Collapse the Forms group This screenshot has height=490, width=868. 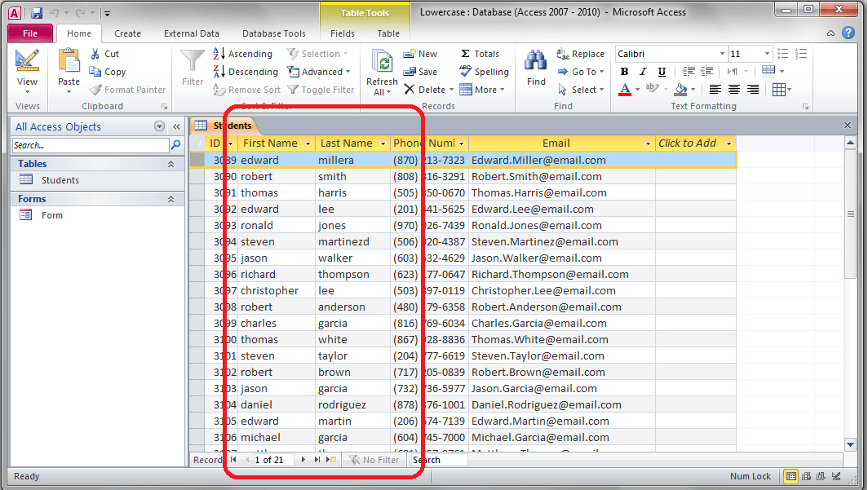[x=171, y=199]
